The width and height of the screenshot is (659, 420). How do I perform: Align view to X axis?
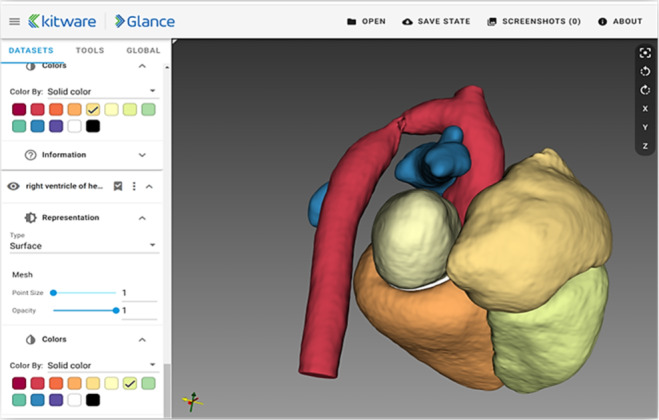tap(645, 108)
